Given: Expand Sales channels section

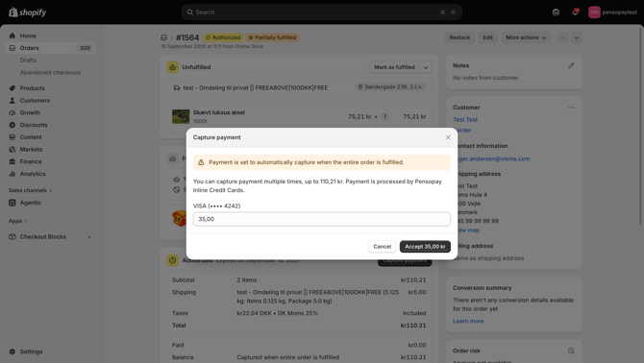Looking at the screenshot, I should pos(31,190).
